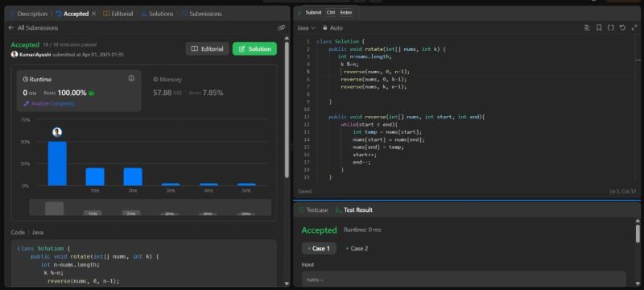This screenshot has width=644, height=290.
Task: Click the test result panel scrollbar
Action: coord(638,234)
